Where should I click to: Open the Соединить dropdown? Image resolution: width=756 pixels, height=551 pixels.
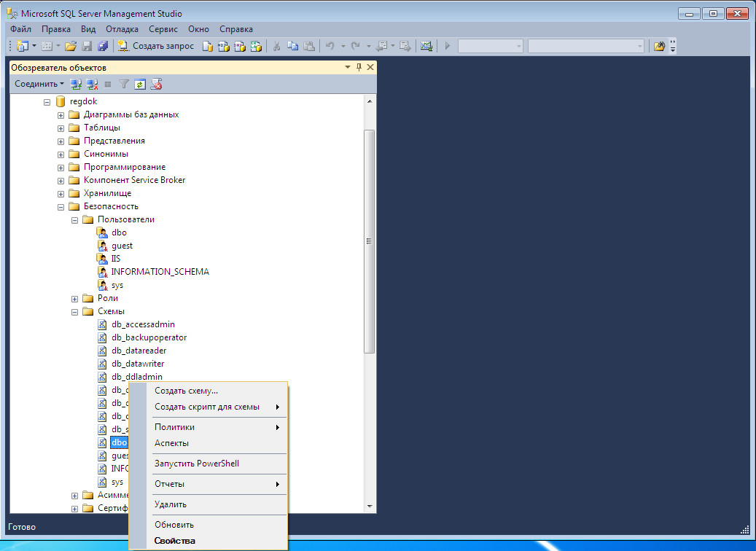[x=39, y=84]
